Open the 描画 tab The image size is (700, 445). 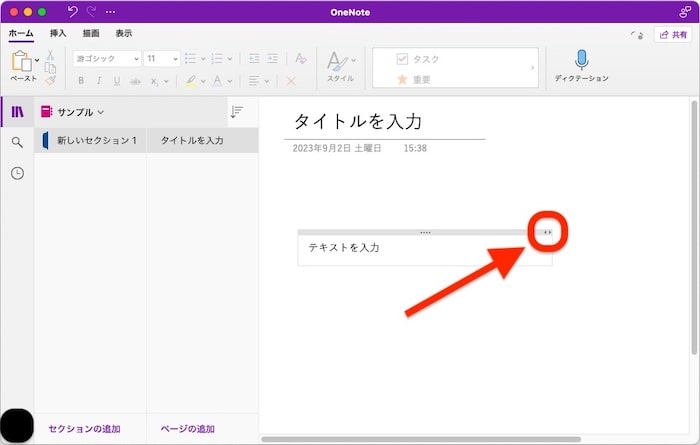point(91,33)
